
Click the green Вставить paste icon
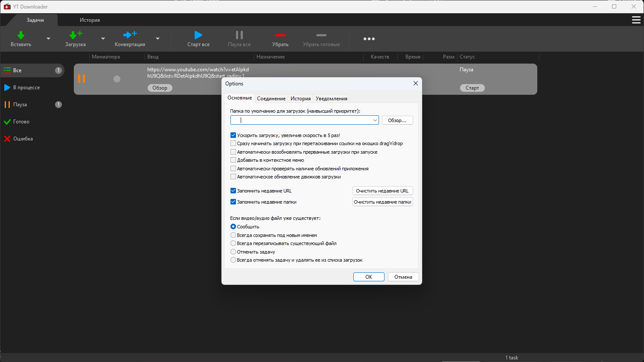point(20,35)
